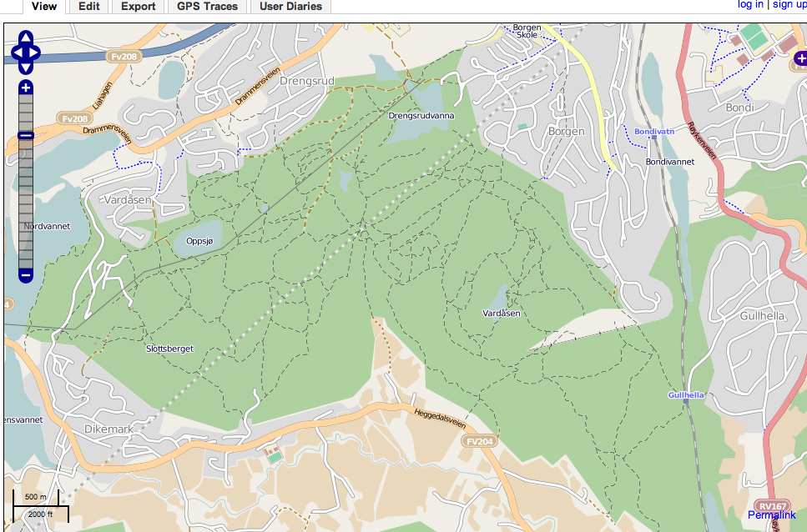The width and height of the screenshot is (807, 532).
Task: Go to the User Diaries tab
Action: (x=290, y=7)
